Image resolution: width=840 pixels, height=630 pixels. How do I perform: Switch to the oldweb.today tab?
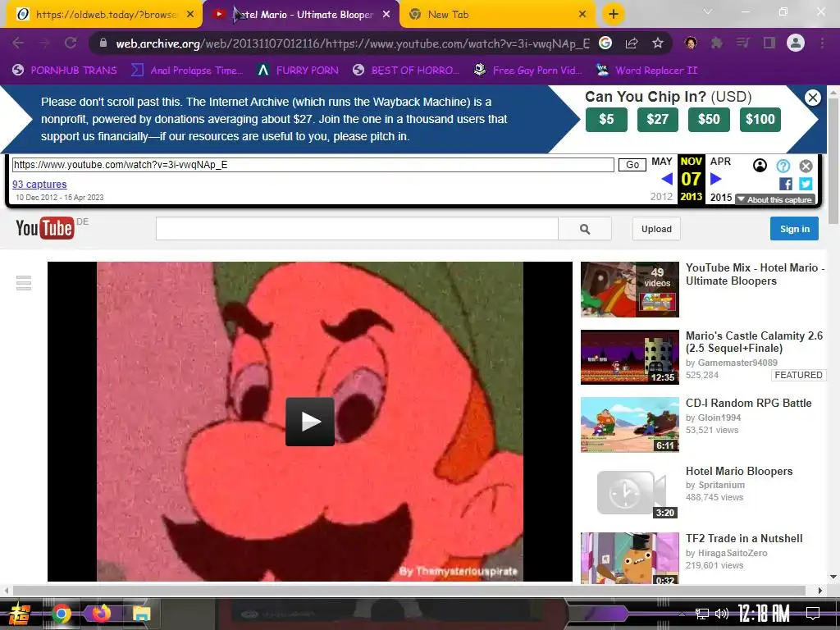tap(106, 15)
